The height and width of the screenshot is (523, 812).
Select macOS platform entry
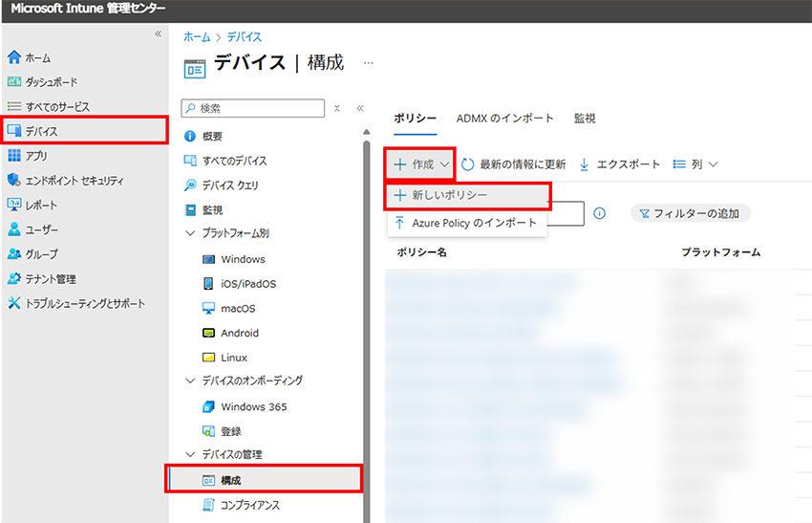tap(228, 309)
